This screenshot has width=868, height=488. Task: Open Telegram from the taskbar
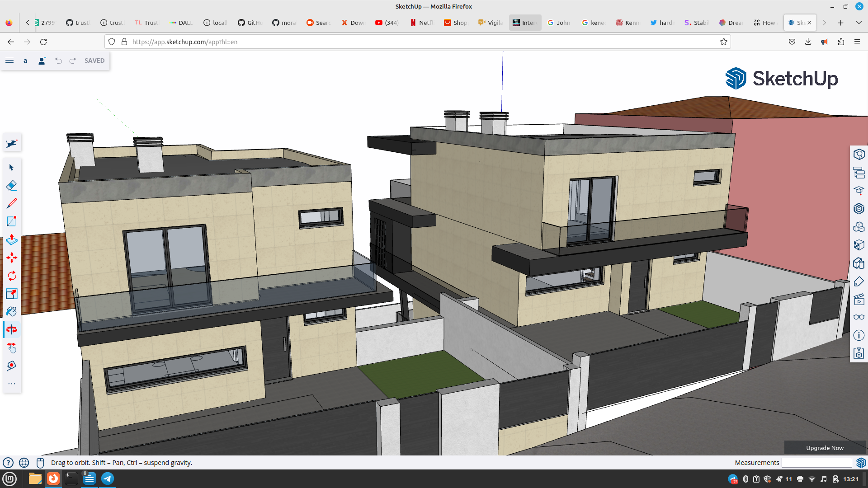(x=108, y=479)
